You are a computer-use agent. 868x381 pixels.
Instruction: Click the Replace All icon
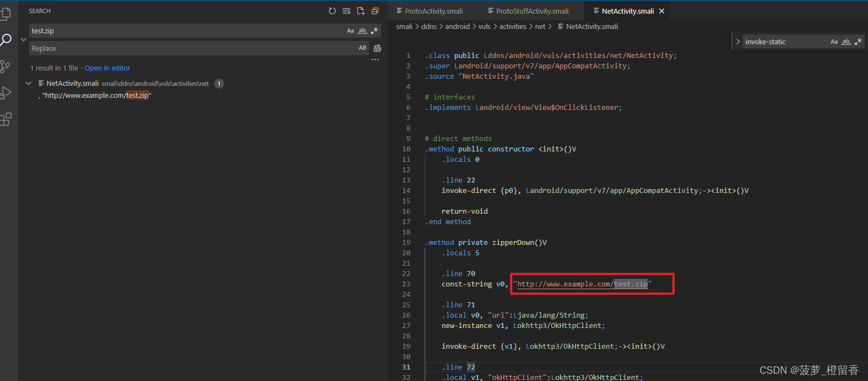pyautogui.click(x=377, y=49)
